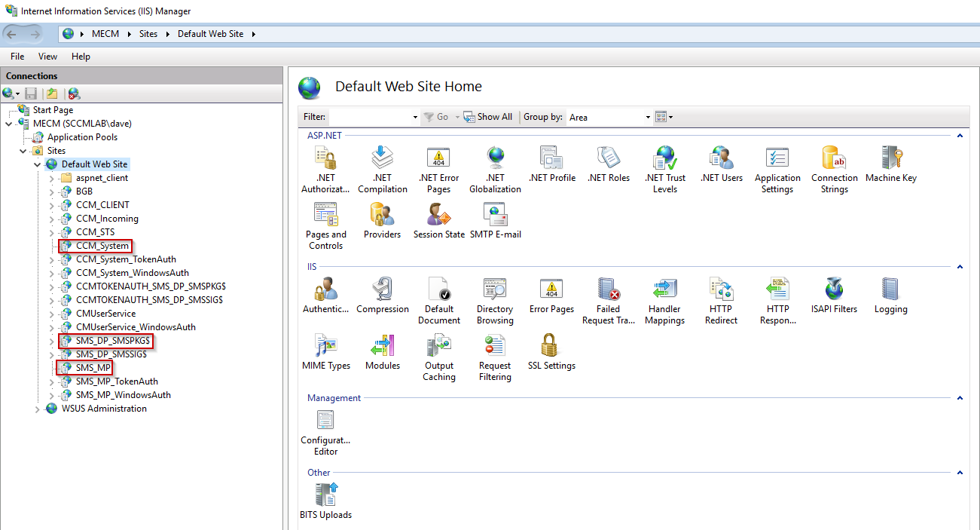Open HTTP Response Headers feature
Image resolution: width=980 pixels, height=530 pixels.
(x=777, y=301)
